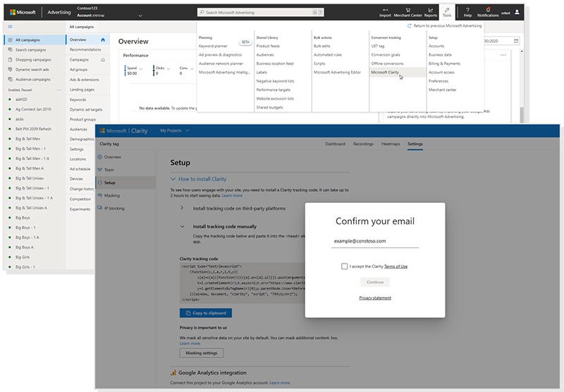Open the three-dot menu on the card

coord(503,55)
